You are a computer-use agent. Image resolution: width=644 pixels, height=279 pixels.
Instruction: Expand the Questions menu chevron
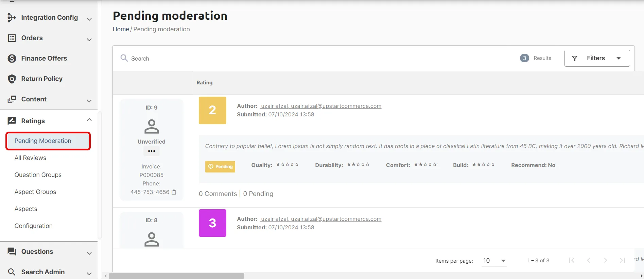point(89,253)
